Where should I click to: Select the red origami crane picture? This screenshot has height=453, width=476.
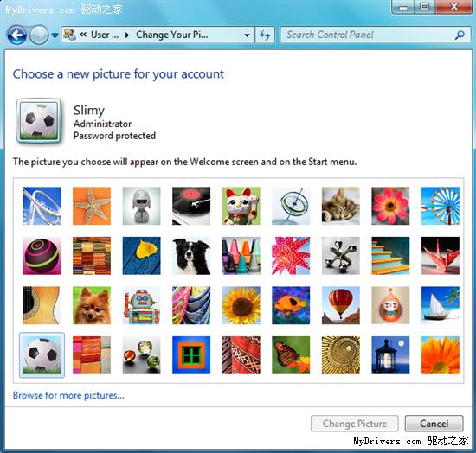[x=441, y=256]
